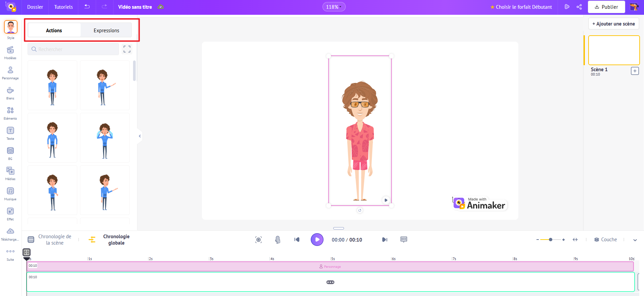Viewport: 644px width, 296px height.
Task: Open the camera focus tool
Action: tap(258, 240)
